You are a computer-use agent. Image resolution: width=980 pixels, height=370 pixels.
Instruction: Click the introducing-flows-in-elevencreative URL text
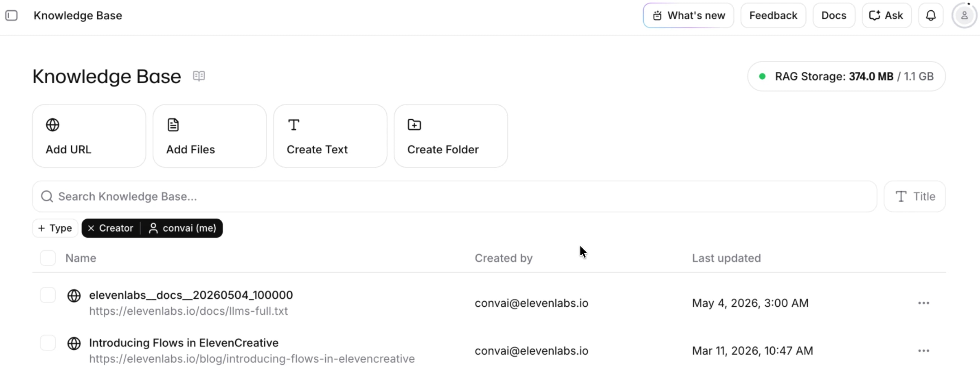point(252,359)
